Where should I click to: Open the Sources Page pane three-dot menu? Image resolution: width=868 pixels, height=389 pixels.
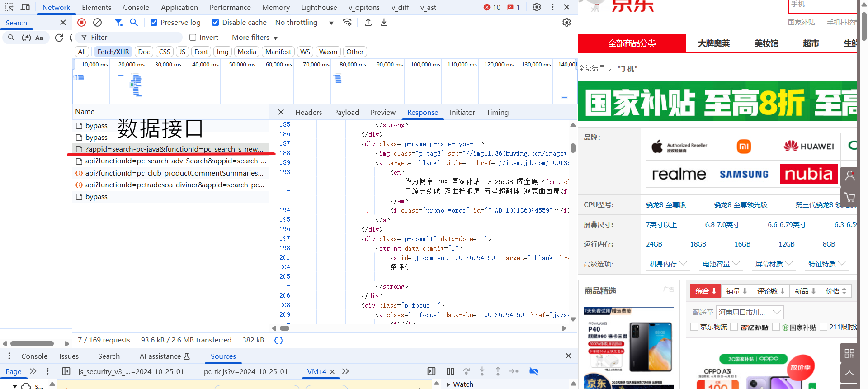47,371
